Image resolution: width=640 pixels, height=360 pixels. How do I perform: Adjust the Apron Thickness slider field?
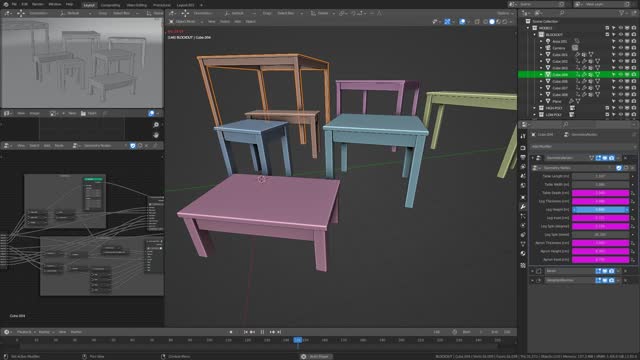pyautogui.click(x=600, y=243)
